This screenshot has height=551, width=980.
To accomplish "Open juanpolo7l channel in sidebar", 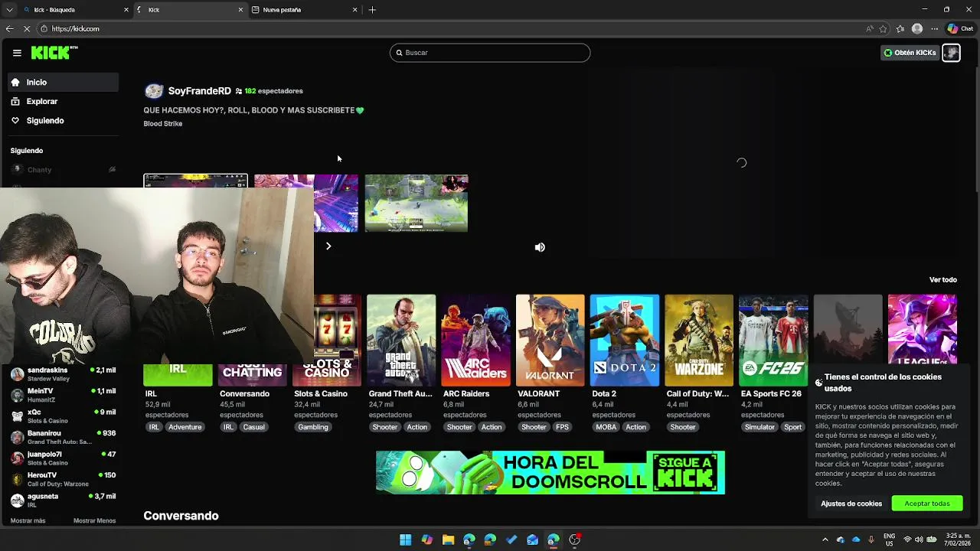I will tap(64, 458).
